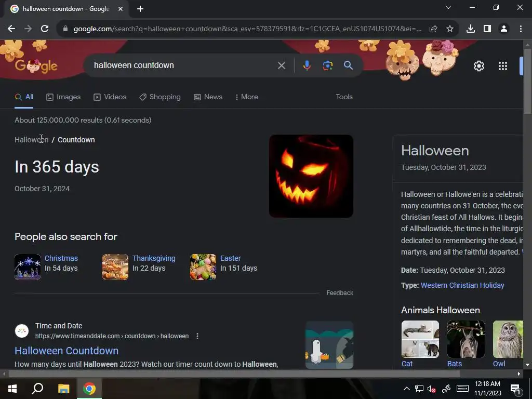Select the All results tab
This screenshot has width=532, height=399.
[x=24, y=97]
